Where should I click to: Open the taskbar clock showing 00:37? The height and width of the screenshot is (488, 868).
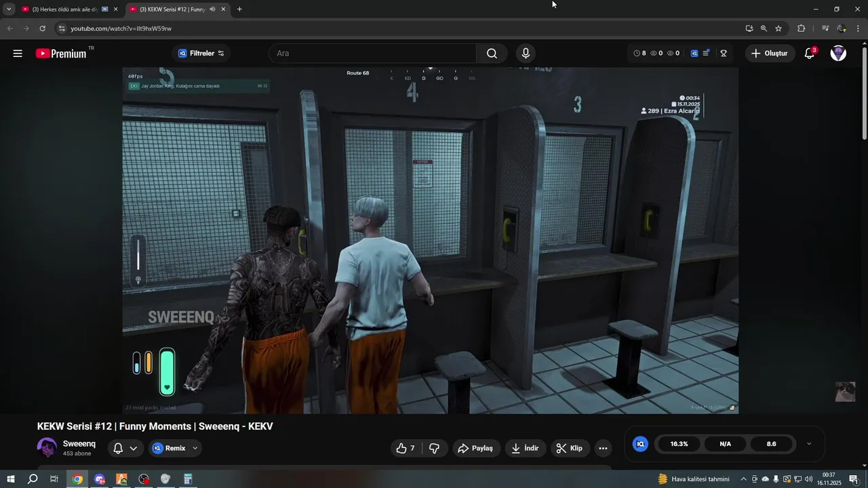click(829, 479)
